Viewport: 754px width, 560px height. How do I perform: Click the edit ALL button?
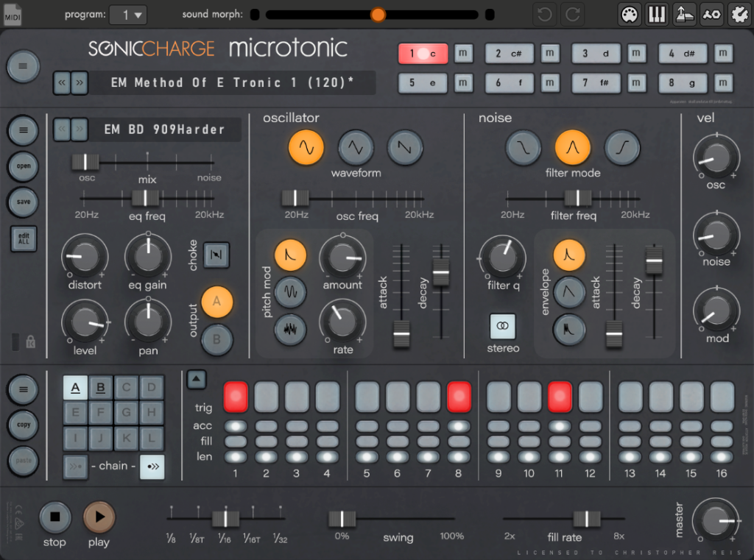pyautogui.click(x=24, y=239)
